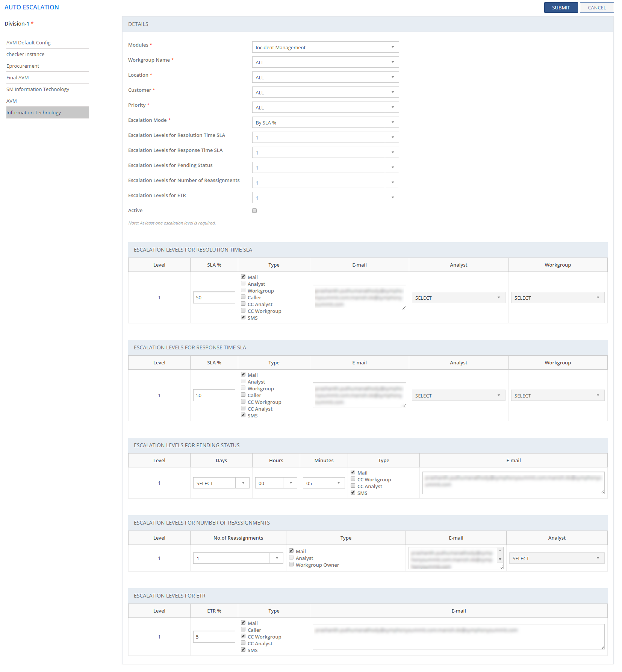
Task: Expand the Workgroup Name dropdown
Action: [x=392, y=62]
